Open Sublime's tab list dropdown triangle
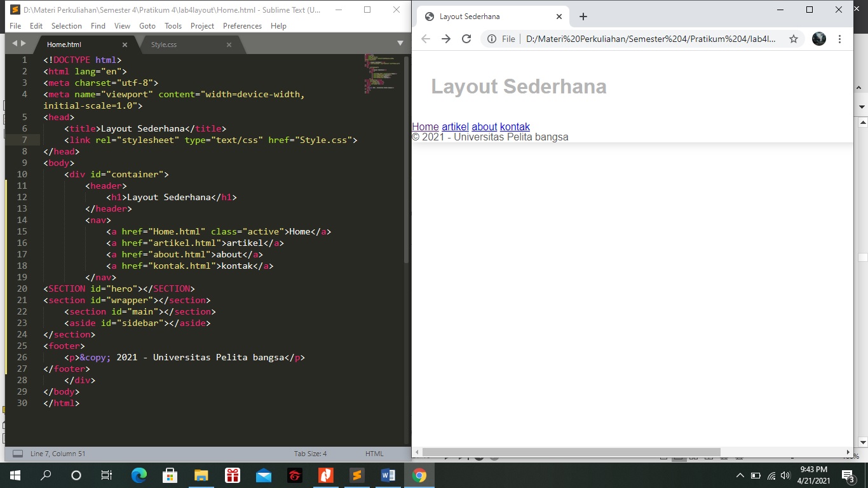This screenshot has width=868, height=488. (x=400, y=43)
